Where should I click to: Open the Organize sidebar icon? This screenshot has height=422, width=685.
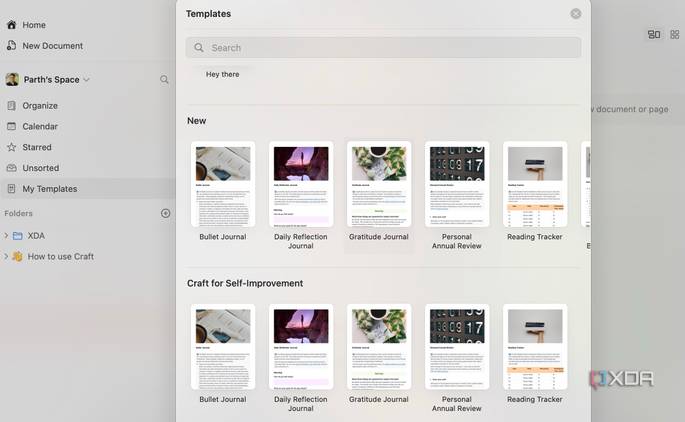(x=12, y=105)
